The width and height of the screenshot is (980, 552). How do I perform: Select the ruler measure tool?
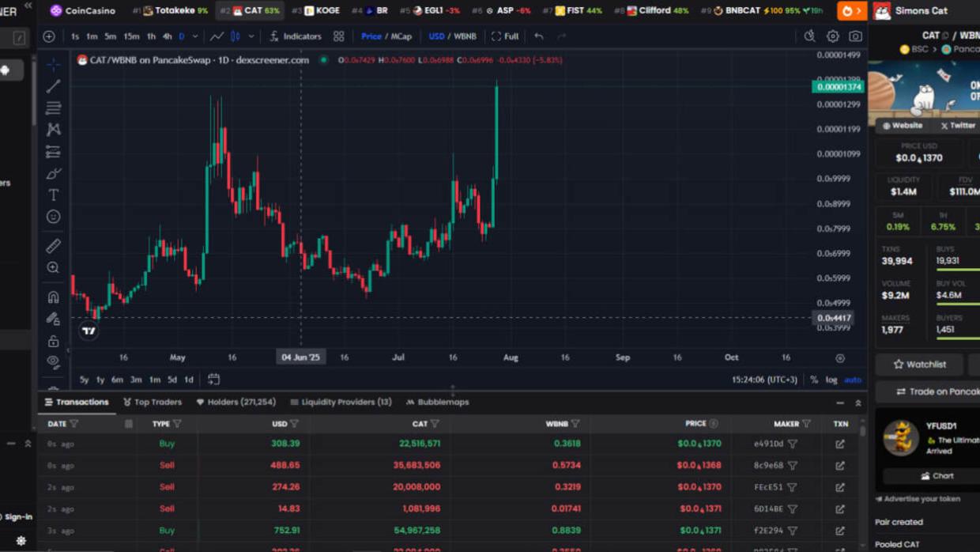tap(53, 246)
